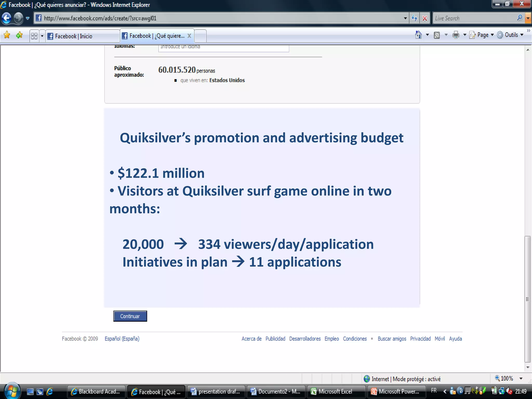Open the Ayuda footer link
Viewport: 532px width, 399px height.
click(x=456, y=339)
